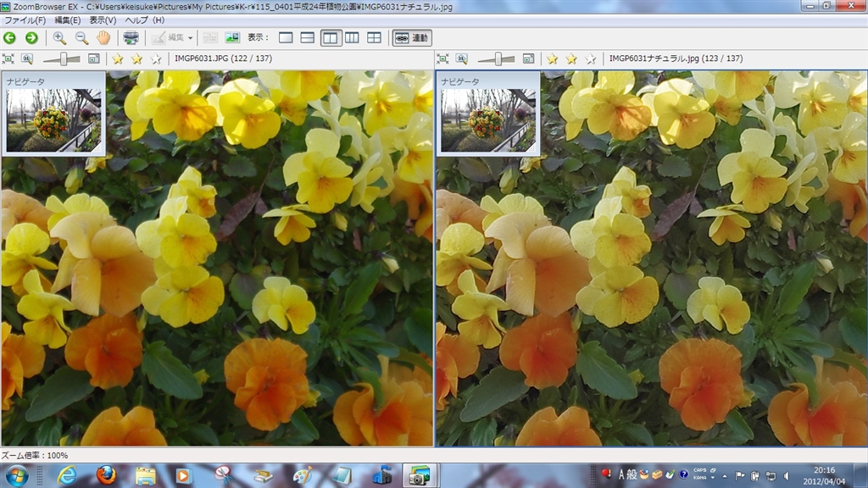Set first star rating in the right pane
The height and width of the screenshot is (488, 868).
pyautogui.click(x=552, y=58)
